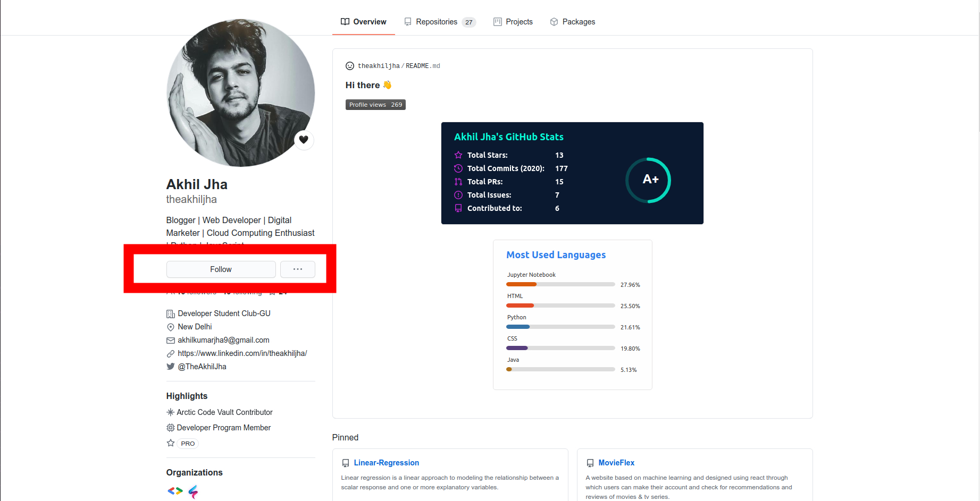
Task: Click the Repositories tab repo icon
Action: point(408,22)
